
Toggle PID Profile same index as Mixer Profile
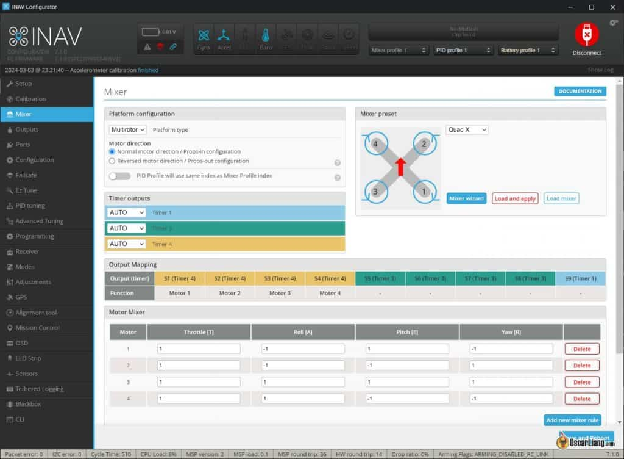(x=120, y=176)
